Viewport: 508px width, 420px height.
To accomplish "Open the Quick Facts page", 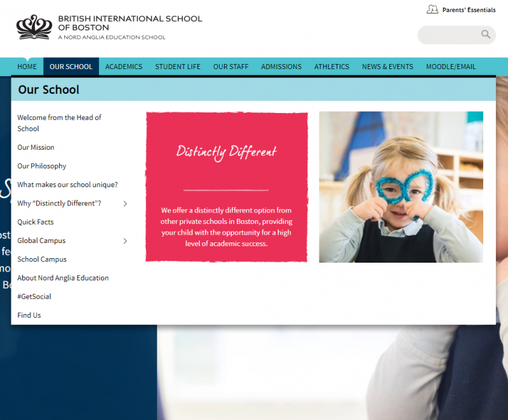I will [35, 221].
